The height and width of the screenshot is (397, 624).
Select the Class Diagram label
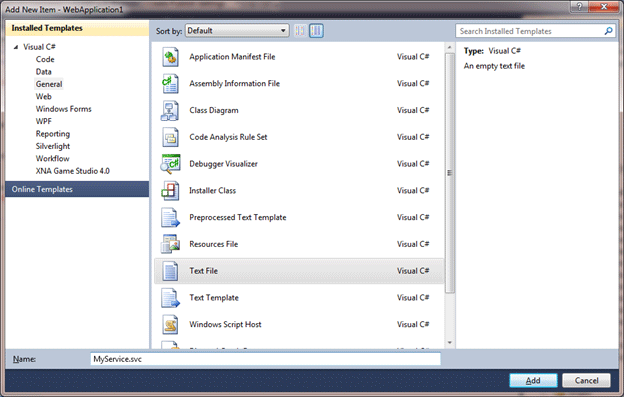pos(214,110)
